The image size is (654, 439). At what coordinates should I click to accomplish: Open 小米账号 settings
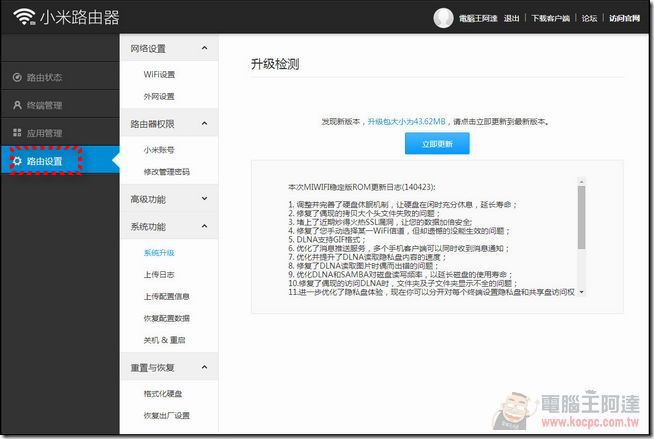[159, 150]
